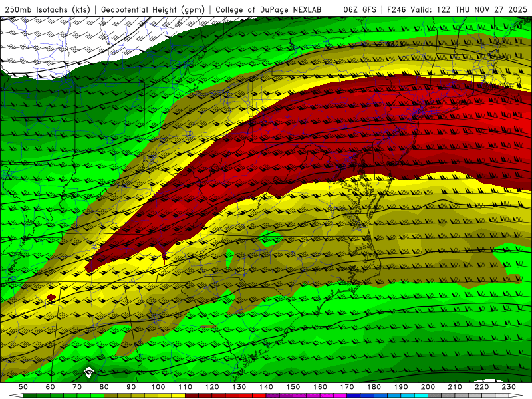The height and width of the screenshot is (399, 532).
Task: Click the legend value '50'
Action: click(x=23, y=387)
